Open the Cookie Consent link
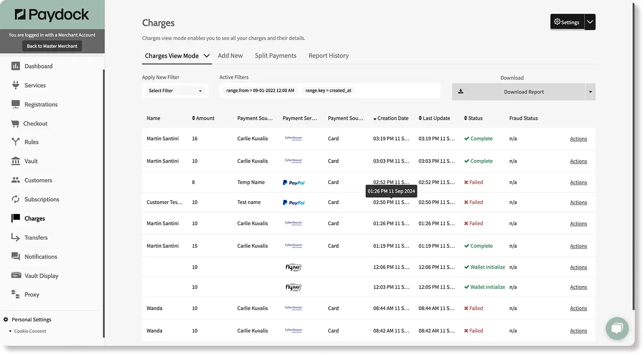Viewport: 644px width, 355px height. (30, 331)
